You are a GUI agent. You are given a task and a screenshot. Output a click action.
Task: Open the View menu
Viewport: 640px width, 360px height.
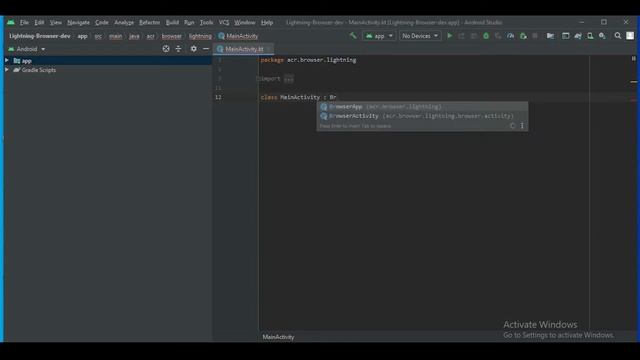[56, 22]
